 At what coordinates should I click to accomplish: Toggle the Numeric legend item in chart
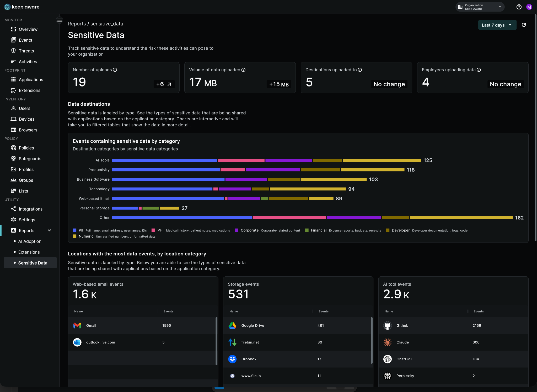pos(86,237)
